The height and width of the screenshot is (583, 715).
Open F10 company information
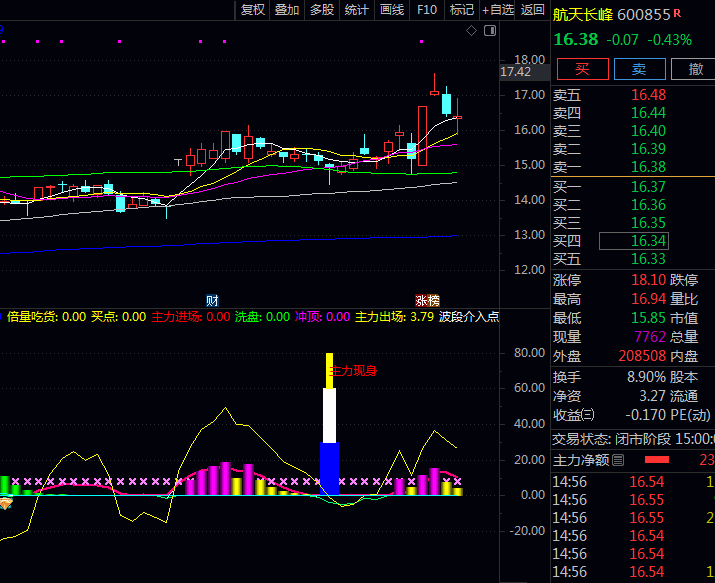(427, 10)
